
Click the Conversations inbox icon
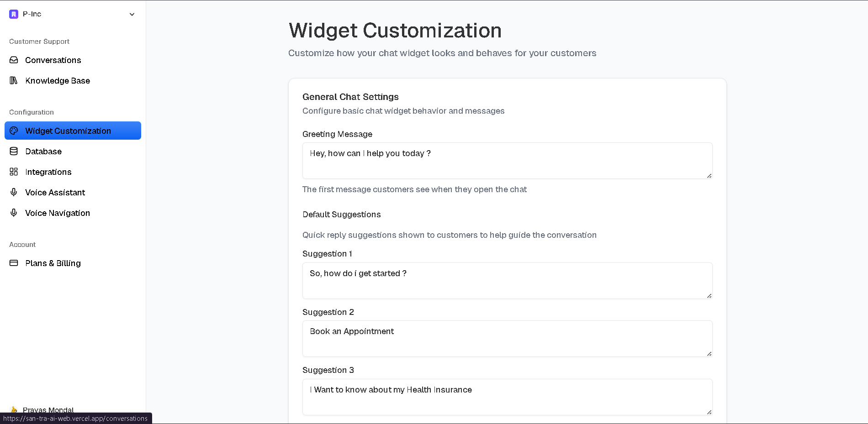point(14,60)
